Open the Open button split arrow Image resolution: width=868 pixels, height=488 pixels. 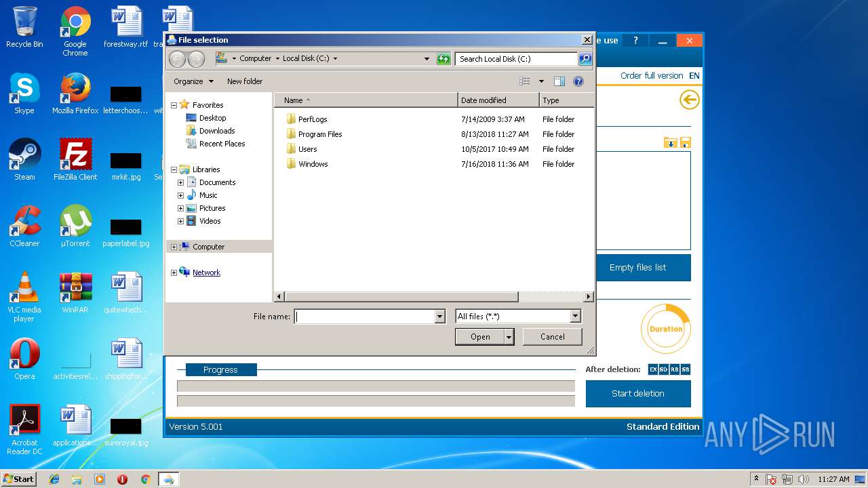pos(509,337)
